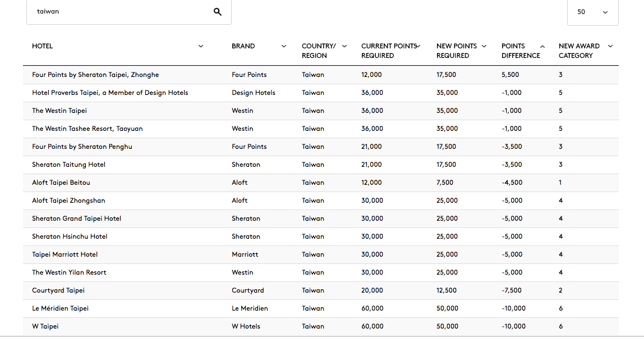Click 'W Hotels' brand cell
Screen dimensions: 644x337
[246, 326]
